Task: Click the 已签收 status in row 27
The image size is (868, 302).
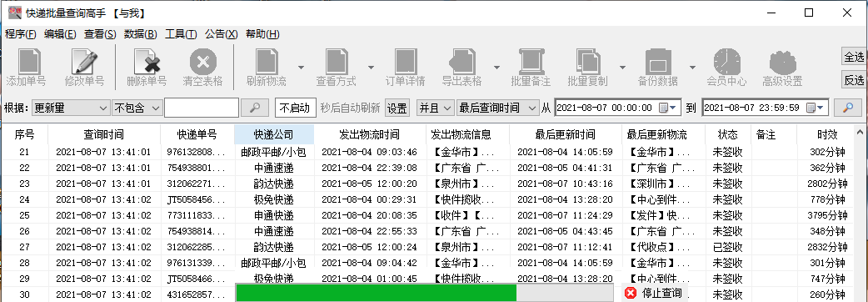Action: pyautogui.click(x=727, y=247)
